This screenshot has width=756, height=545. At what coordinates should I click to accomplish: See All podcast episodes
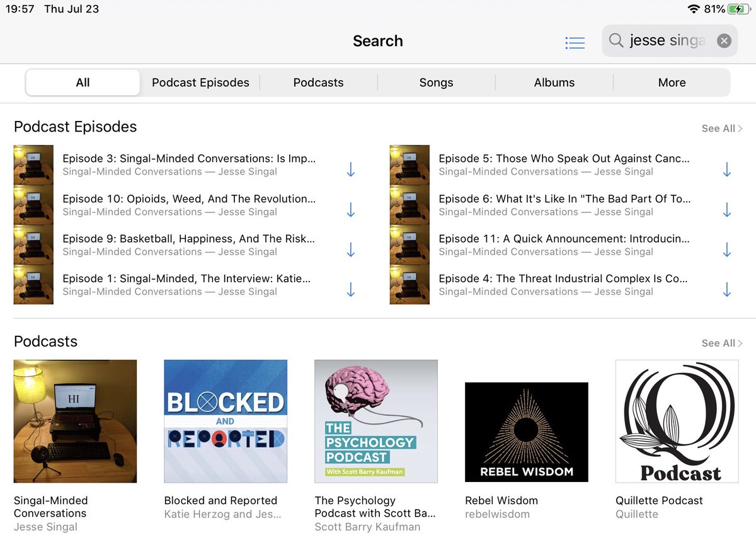722,129
